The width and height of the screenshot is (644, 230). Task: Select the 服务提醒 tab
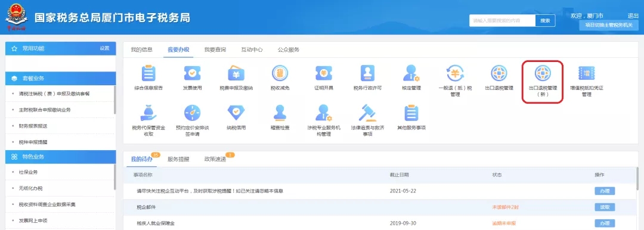(178, 159)
